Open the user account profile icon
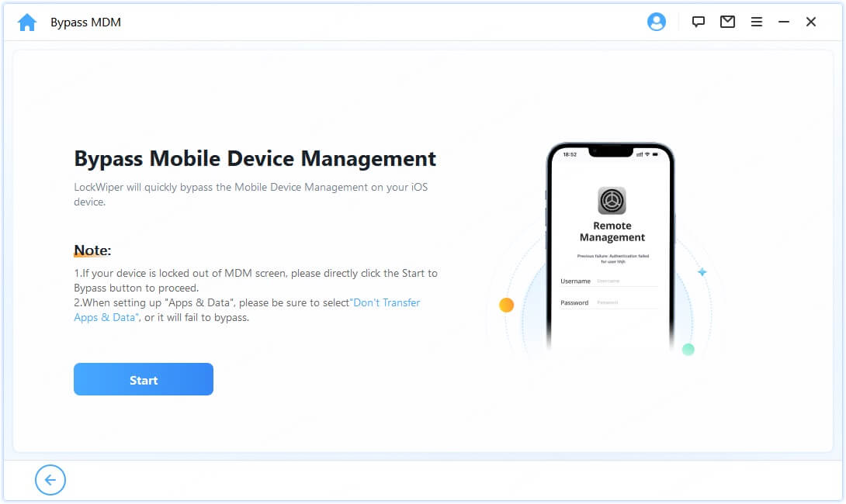 (656, 22)
